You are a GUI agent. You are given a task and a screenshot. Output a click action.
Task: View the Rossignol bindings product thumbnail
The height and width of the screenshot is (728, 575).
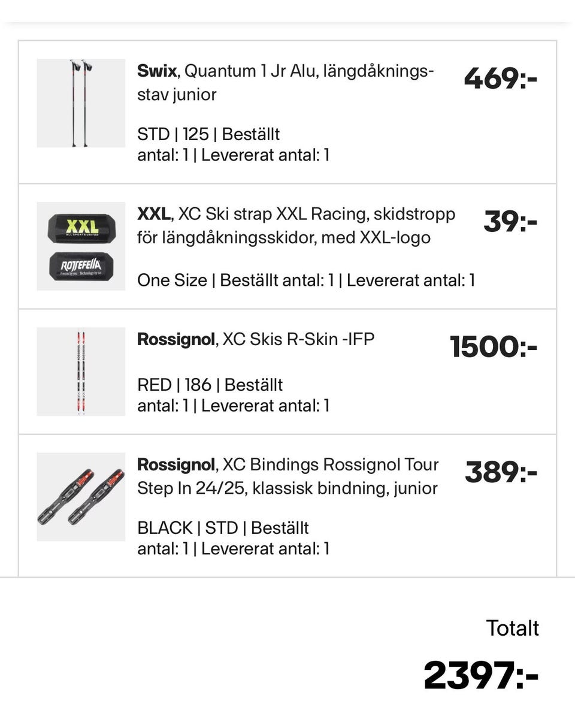pos(81,497)
